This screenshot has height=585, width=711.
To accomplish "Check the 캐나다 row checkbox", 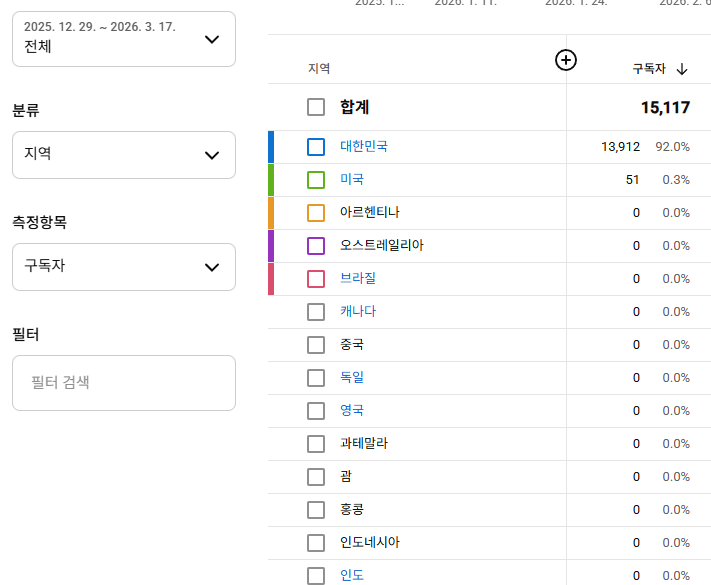I will [316, 312].
